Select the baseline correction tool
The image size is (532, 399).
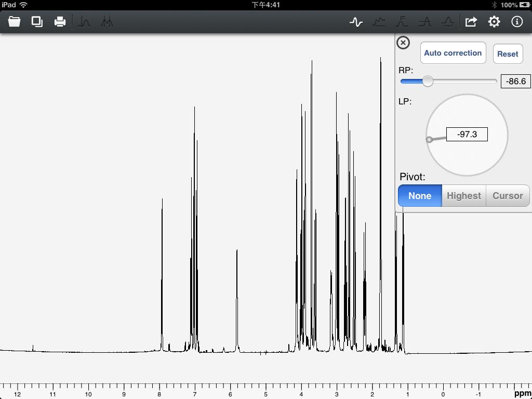[379, 22]
